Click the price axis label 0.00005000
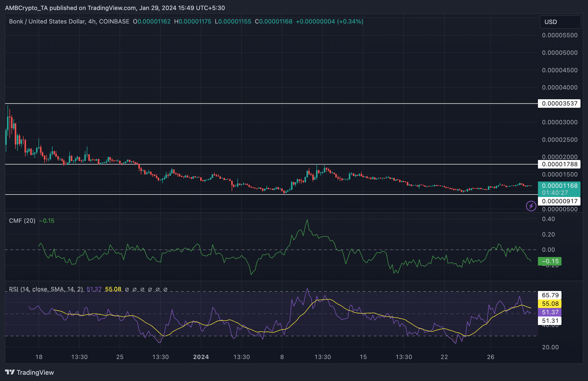This screenshot has width=588, height=381. coord(560,53)
